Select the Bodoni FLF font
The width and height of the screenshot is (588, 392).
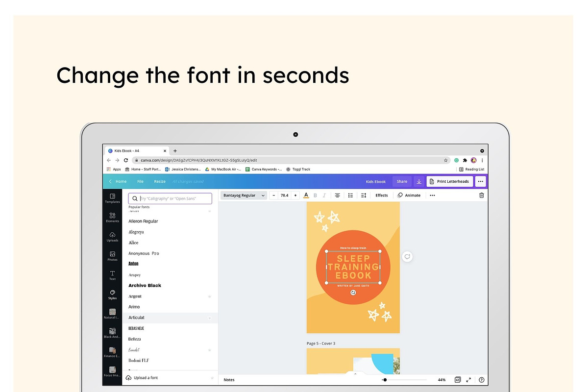click(139, 360)
